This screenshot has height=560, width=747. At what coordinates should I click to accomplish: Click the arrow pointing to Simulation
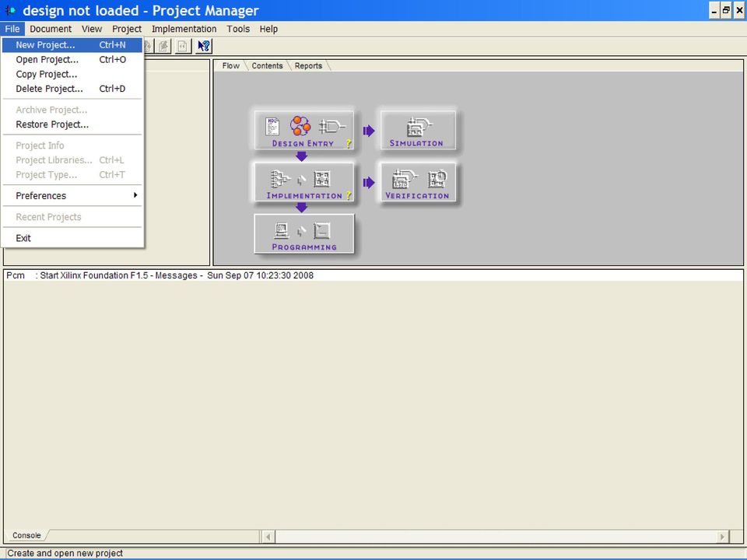[369, 131]
